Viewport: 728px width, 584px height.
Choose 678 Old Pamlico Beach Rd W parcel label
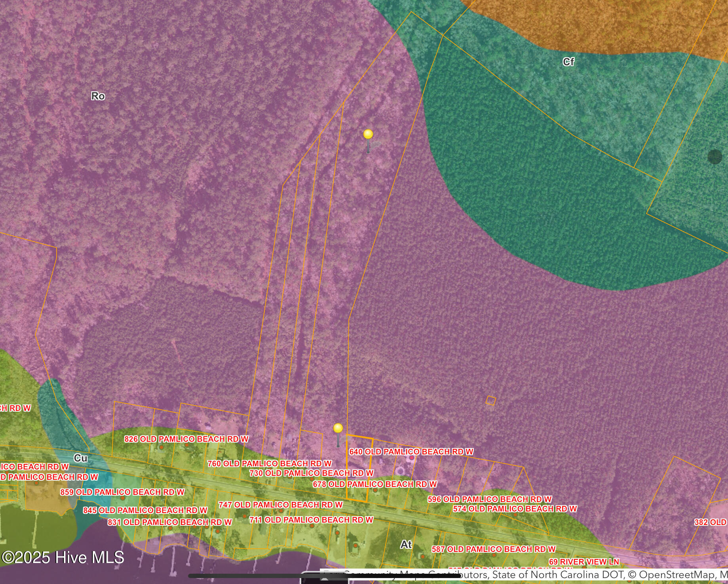[374, 484]
